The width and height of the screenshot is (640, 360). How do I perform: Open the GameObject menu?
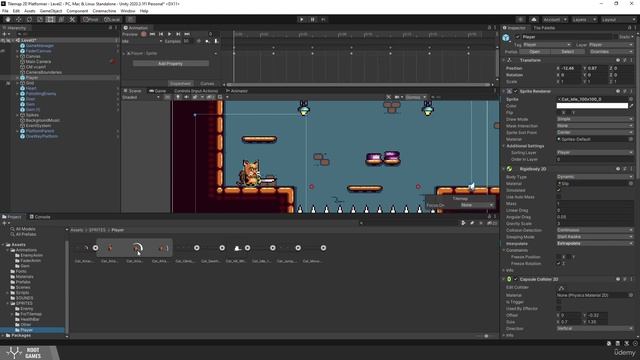pos(51,11)
